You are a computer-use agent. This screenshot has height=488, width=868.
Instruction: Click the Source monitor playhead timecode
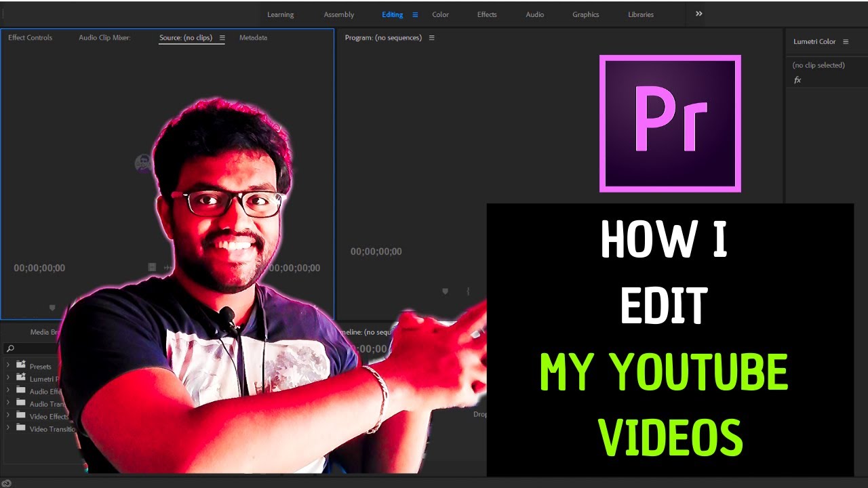click(39, 268)
